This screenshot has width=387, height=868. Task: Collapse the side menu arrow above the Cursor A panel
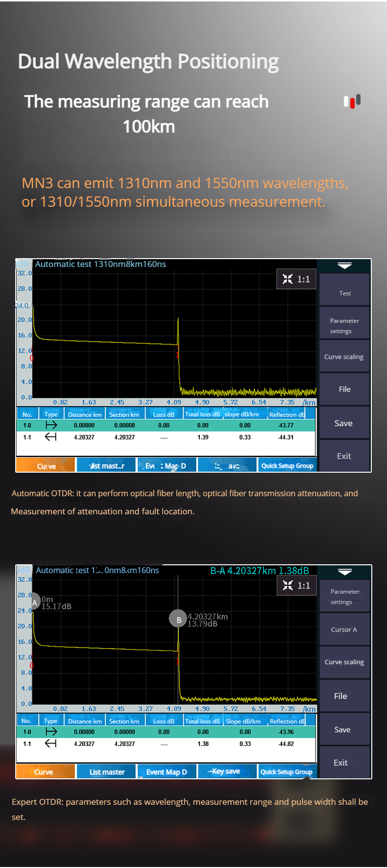pos(344,572)
